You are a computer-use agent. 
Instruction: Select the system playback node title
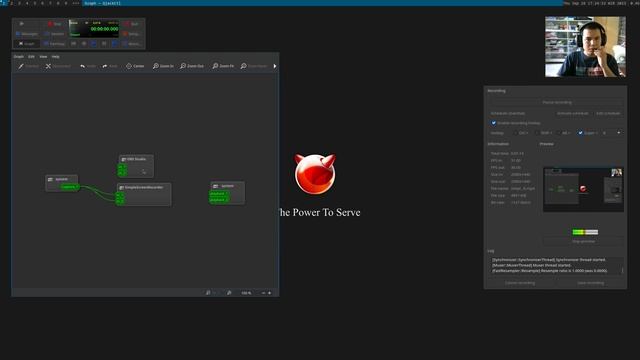227,186
